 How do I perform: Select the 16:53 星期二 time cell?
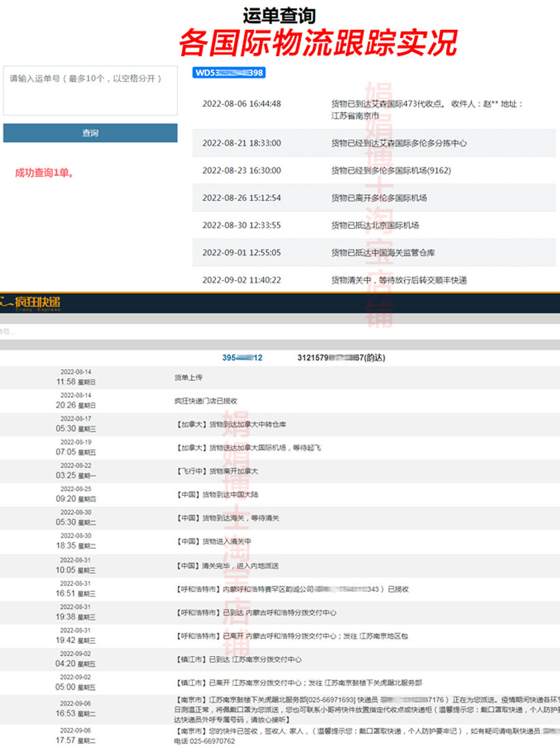click(76, 708)
